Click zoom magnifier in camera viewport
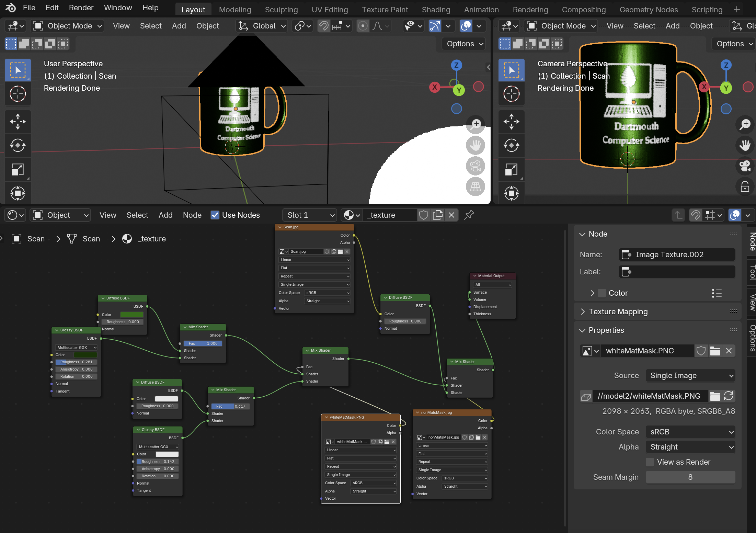This screenshot has width=756, height=533. (x=745, y=124)
